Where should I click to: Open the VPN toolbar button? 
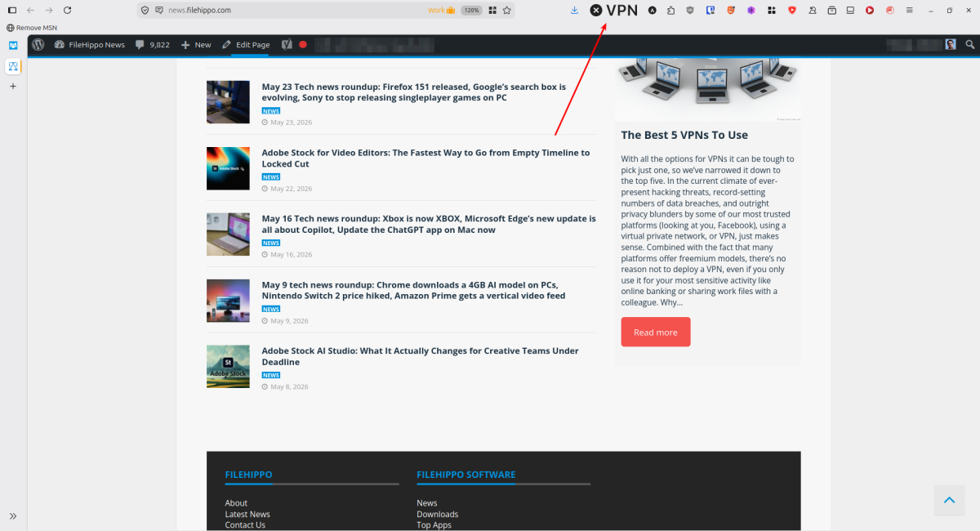point(614,10)
